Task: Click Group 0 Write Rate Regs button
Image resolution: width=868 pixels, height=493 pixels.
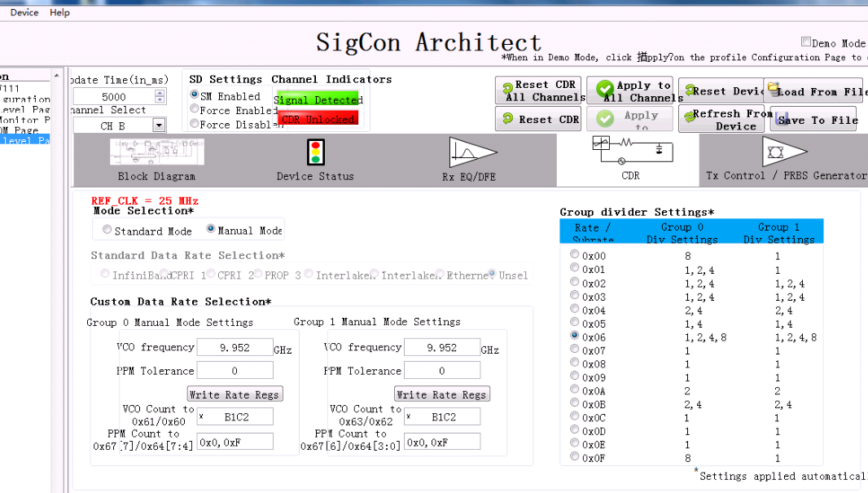Action: click(235, 394)
